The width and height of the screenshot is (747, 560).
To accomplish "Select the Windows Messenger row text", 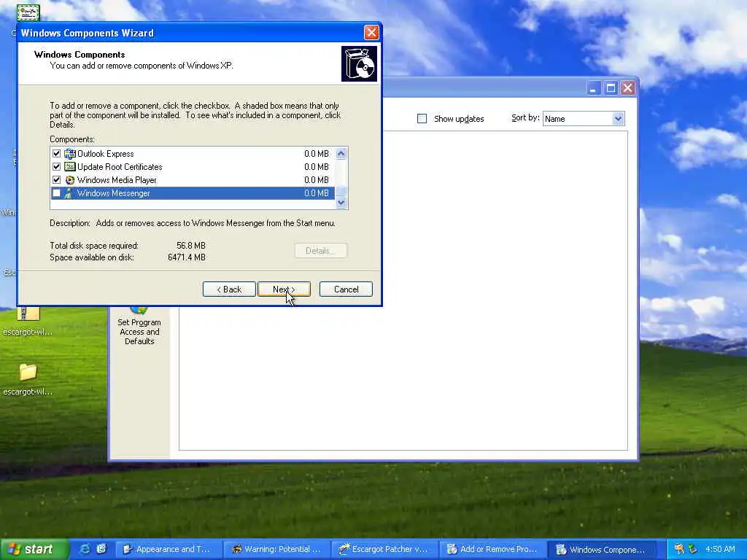I will click(113, 193).
